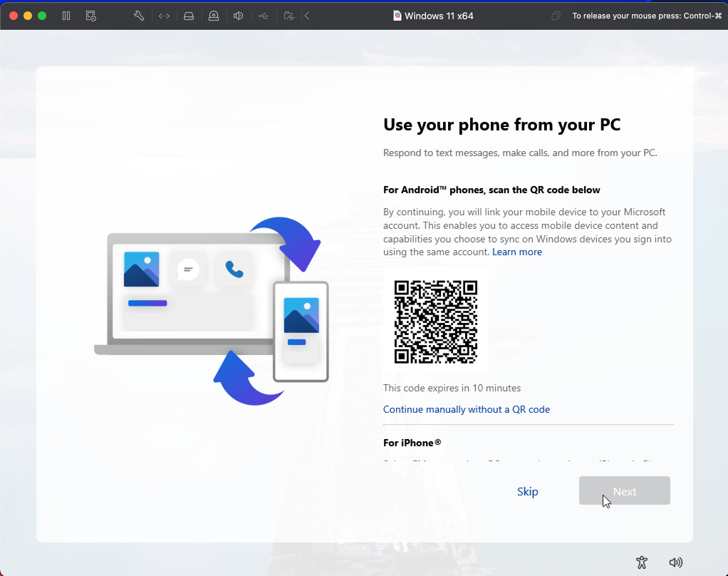This screenshot has height=576, width=728.
Task: Click the Next button
Action: pos(624,490)
